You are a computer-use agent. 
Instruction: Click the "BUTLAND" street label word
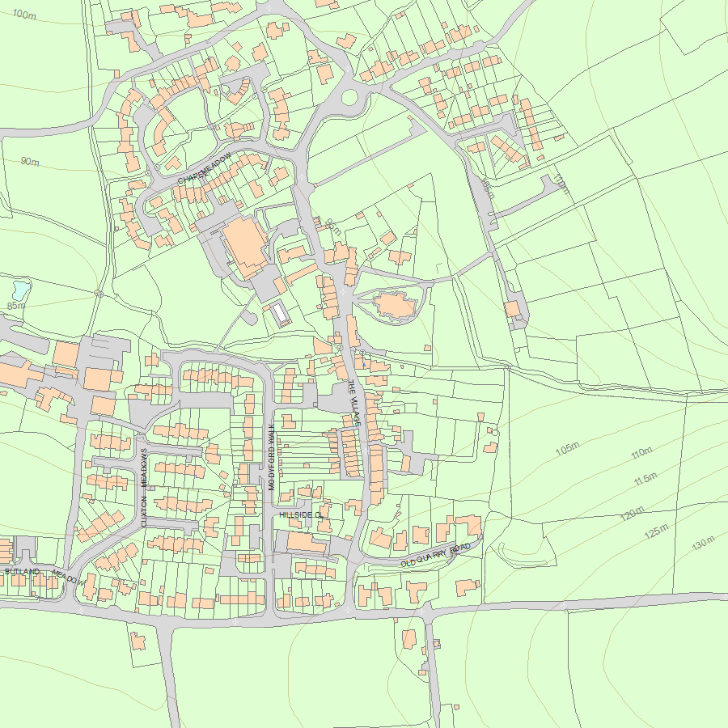22,571
